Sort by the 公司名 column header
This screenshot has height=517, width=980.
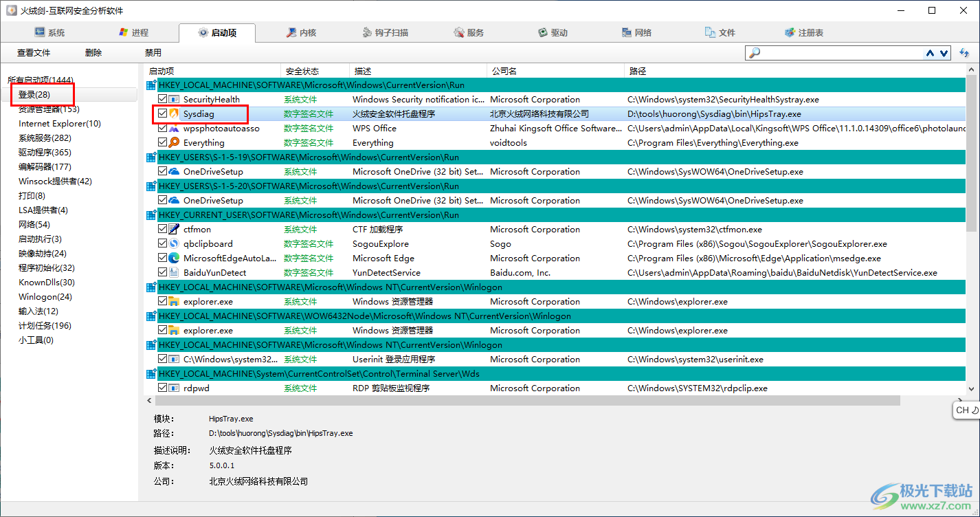(x=556, y=71)
